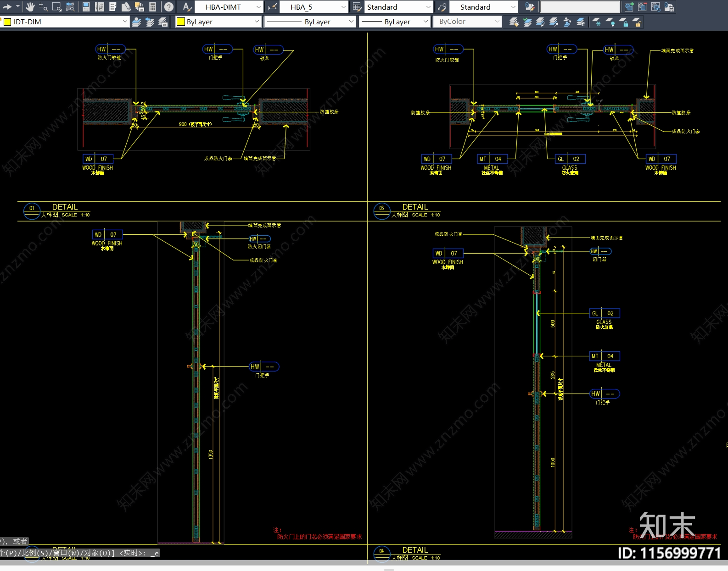The width and height of the screenshot is (728, 571).
Task: Expand HBA_5 dimension style dropdown
Action: 343,7
